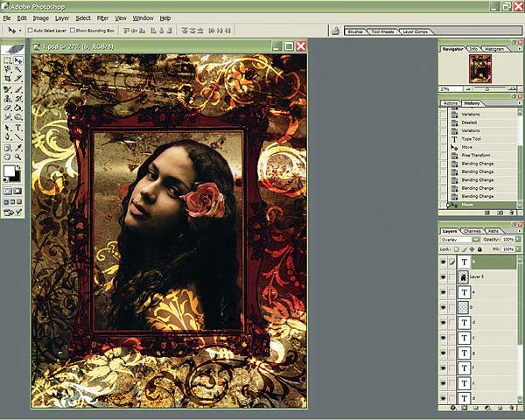Select the Move tool in the toolbox
This screenshot has width=525, height=420.
tap(17, 61)
